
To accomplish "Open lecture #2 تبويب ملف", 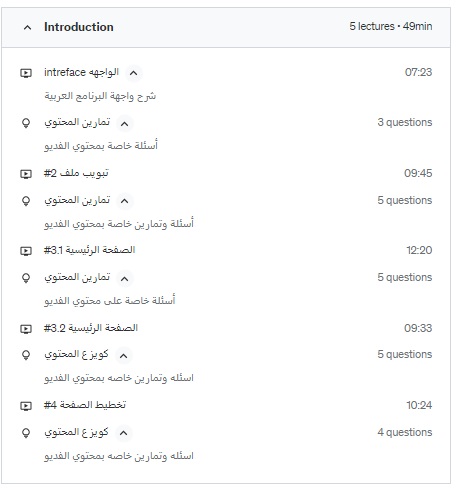I will pyautogui.click(x=76, y=173).
